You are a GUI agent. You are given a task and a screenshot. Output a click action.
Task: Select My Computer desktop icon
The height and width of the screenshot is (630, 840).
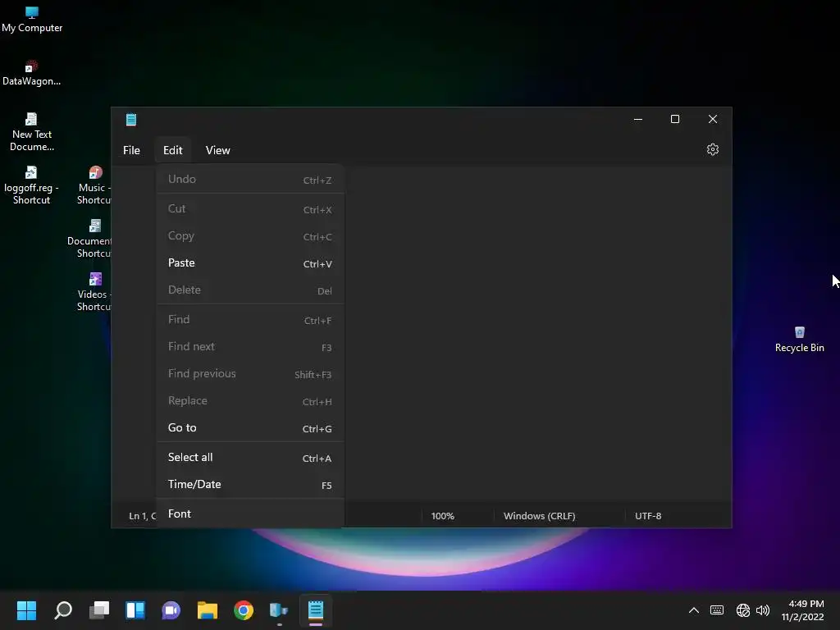click(32, 20)
